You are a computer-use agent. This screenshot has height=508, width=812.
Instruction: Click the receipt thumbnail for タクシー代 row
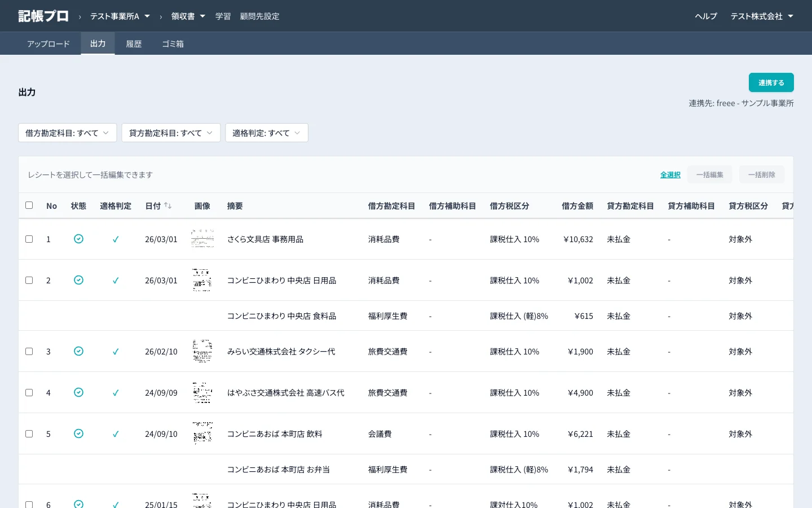pos(202,351)
